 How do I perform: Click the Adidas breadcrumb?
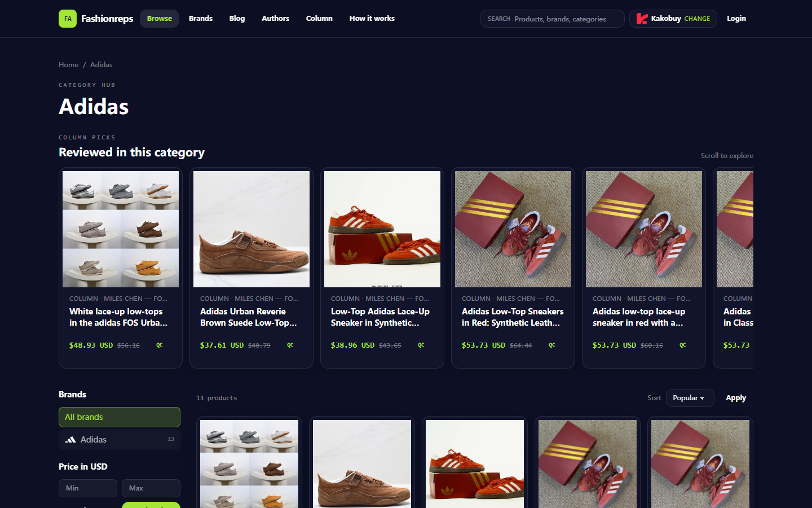click(x=101, y=65)
